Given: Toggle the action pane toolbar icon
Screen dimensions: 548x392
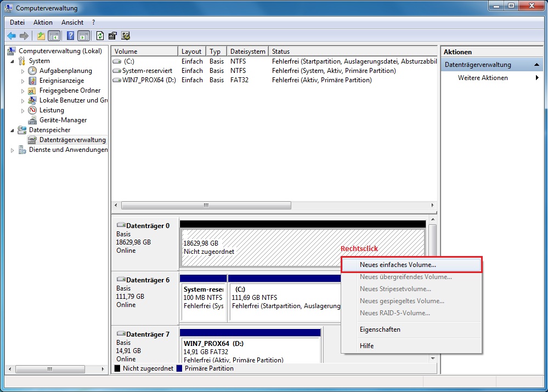Looking at the screenshot, I should click(x=84, y=36).
